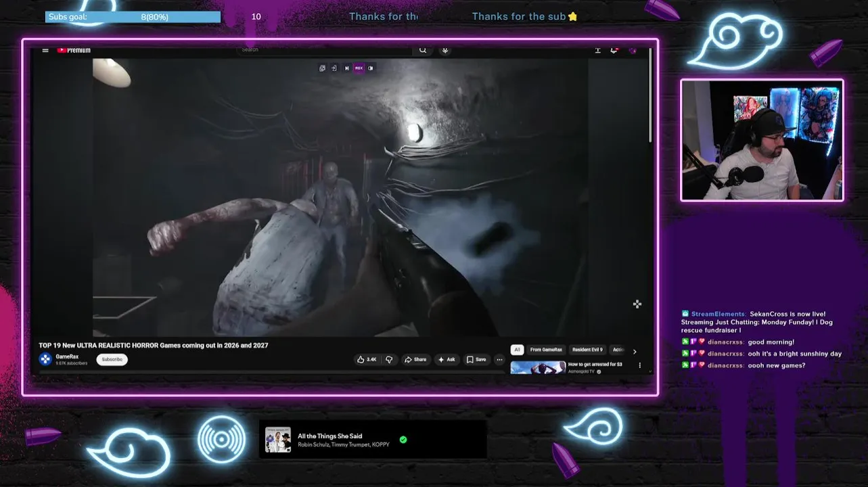The height and width of the screenshot is (487, 868).
Task: Focus the YouTube search field
Action: click(x=325, y=49)
